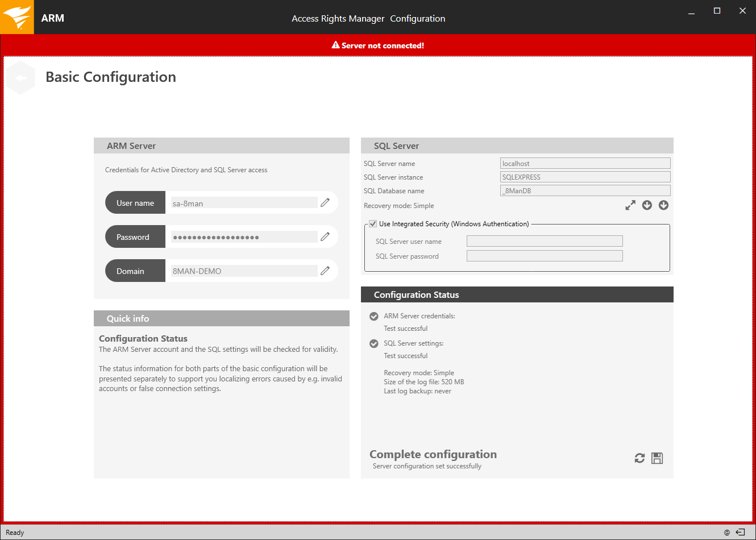Save the configuration with the floppy disk icon
The height and width of the screenshot is (540, 756).
click(x=657, y=458)
